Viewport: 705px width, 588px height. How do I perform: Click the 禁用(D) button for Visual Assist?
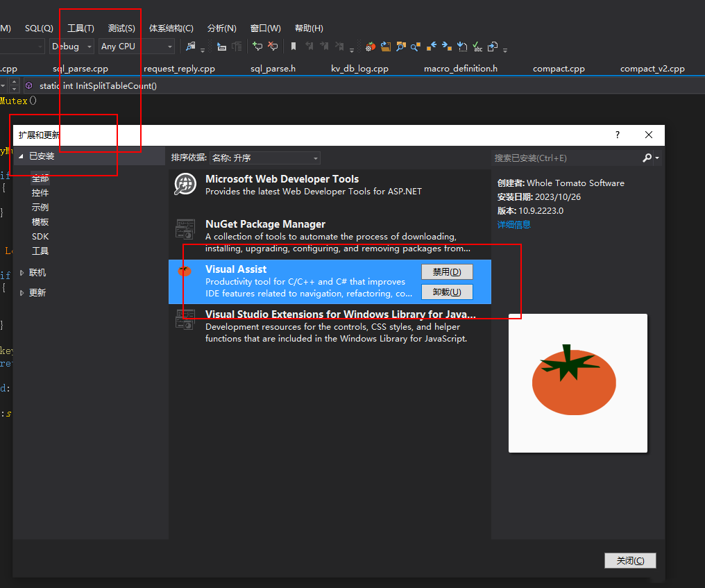pyautogui.click(x=447, y=271)
